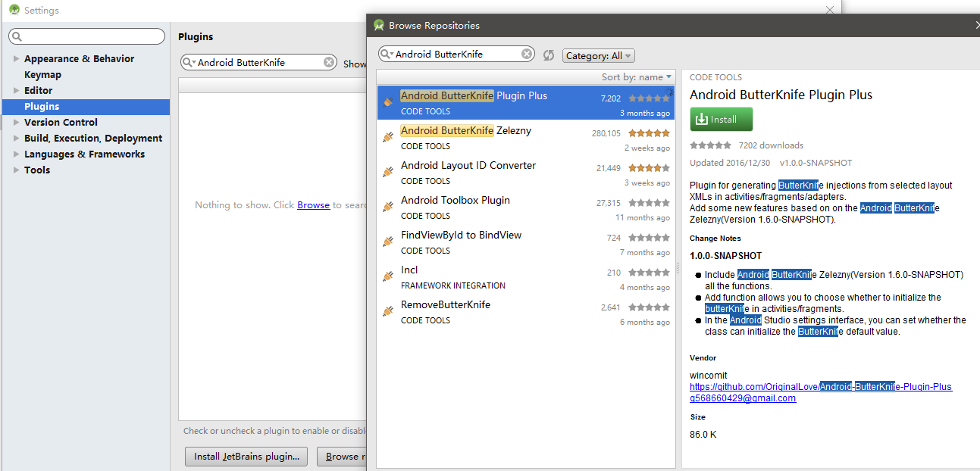This screenshot has width=980, height=471.
Task: Click star rating of Android Layout ID Converter
Action: [649, 168]
